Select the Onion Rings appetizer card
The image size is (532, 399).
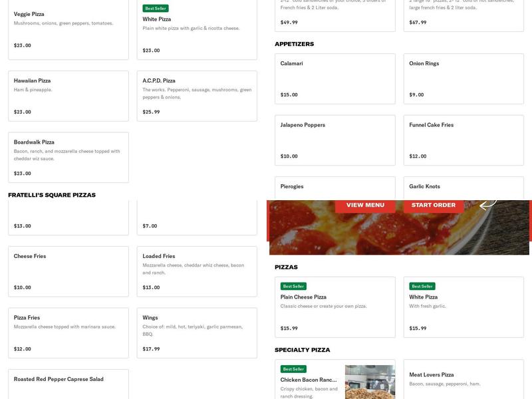[464, 78]
